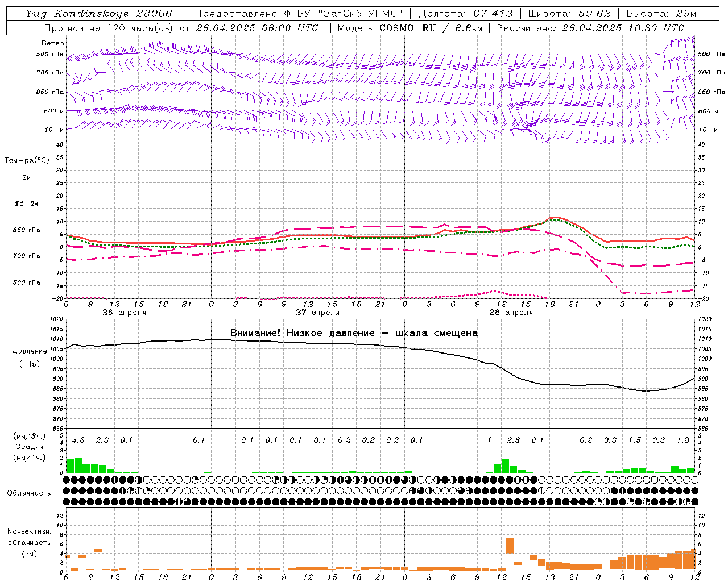Click the Широта: 59.62 value
728x582 pixels.
click(x=569, y=14)
